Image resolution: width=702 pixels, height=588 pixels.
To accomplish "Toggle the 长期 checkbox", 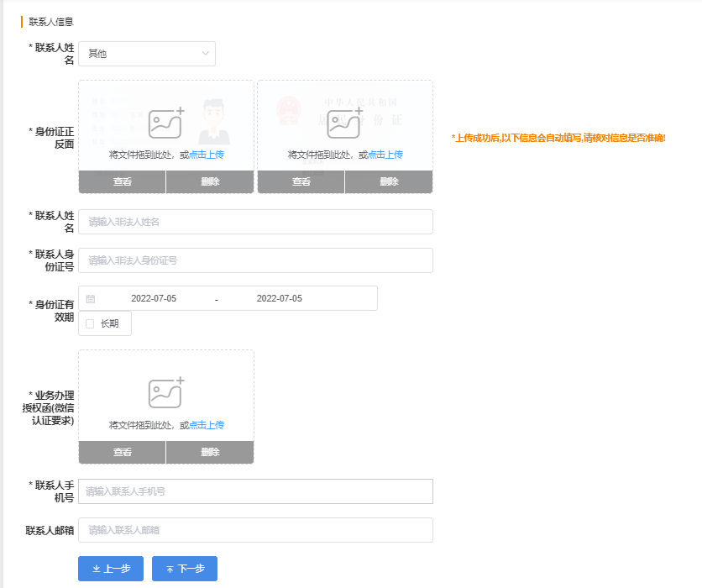I will click(90, 323).
